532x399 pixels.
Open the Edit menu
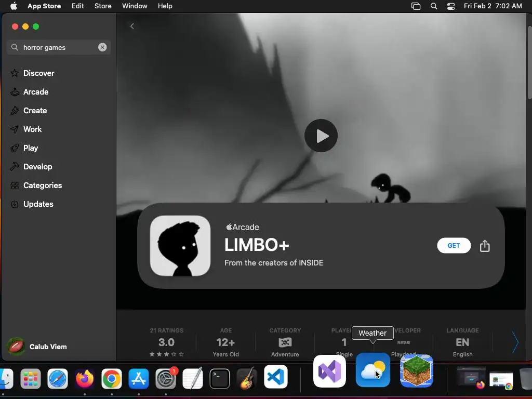coord(78,6)
